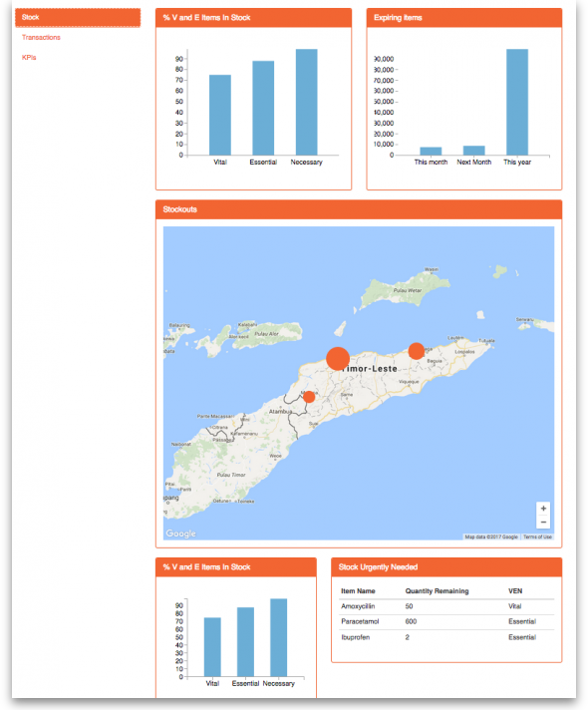The width and height of the screenshot is (588, 710).
Task: Select the Amoxycillin row in urgent stock table
Action: tap(446, 606)
